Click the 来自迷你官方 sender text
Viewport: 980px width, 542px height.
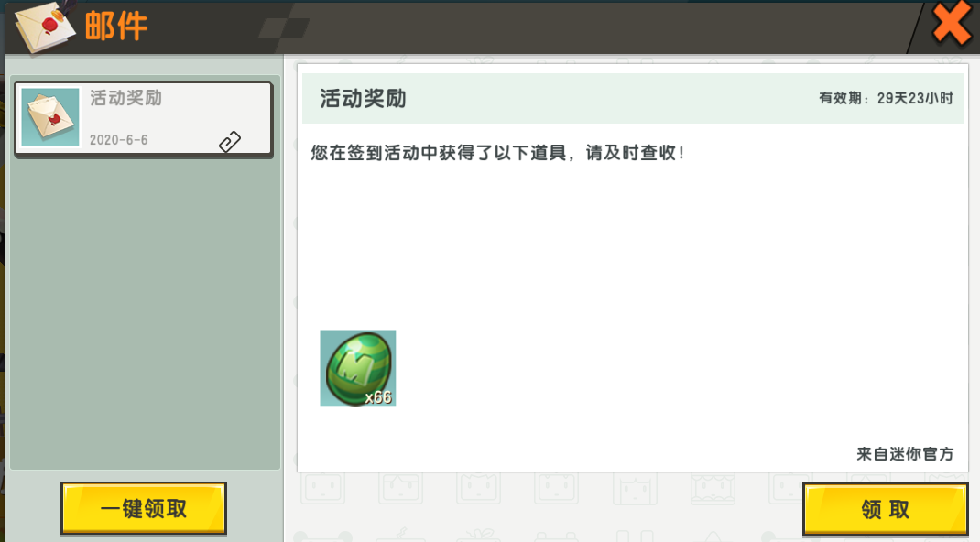point(905,454)
